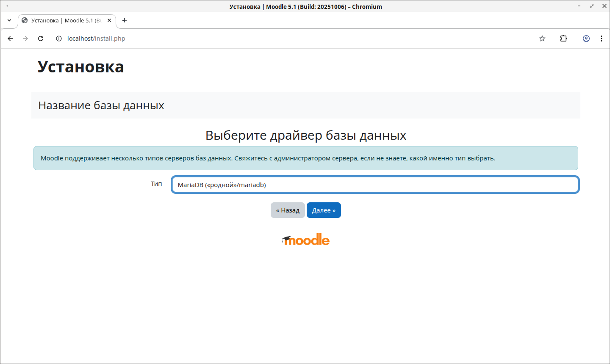Open the database type dropdown (Тип)
The height and width of the screenshot is (364, 610).
tap(375, 185)
